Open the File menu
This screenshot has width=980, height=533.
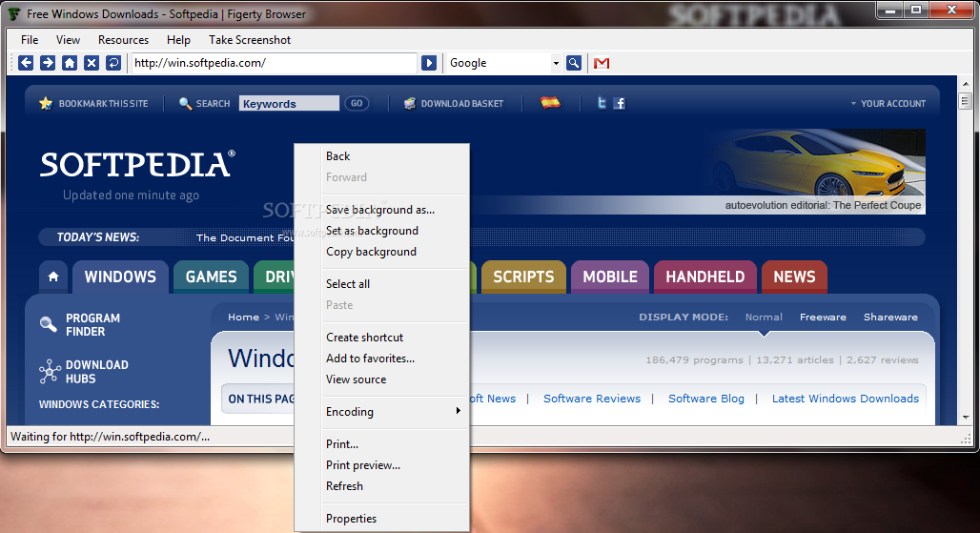30,39
